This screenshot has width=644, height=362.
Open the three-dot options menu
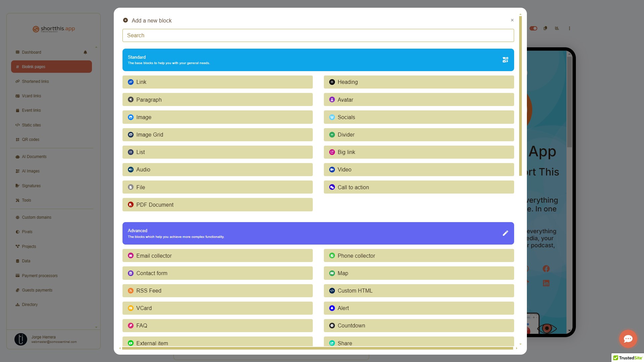pos(569,29)
